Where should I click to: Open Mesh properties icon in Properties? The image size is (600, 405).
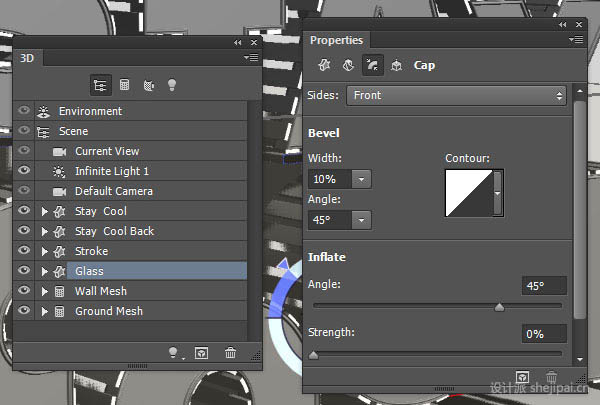coord(324,65)
